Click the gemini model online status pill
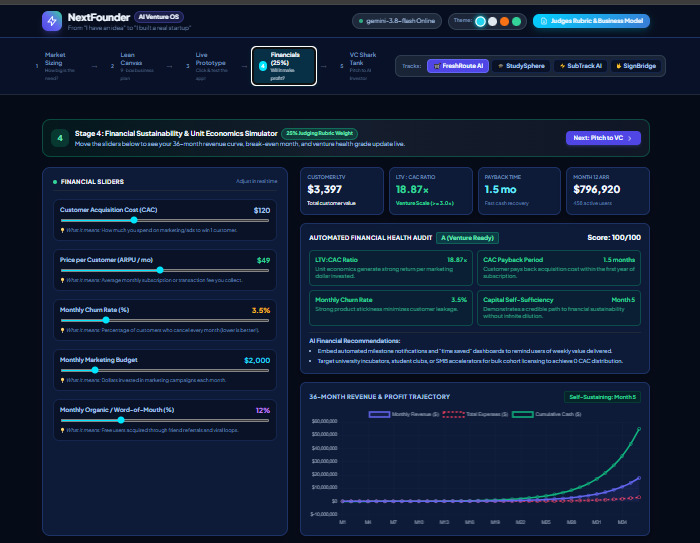 pos(397,21)
